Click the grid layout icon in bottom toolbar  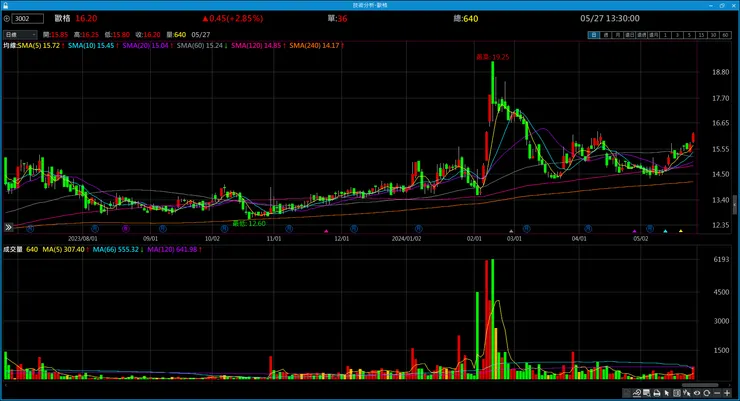(677, 393)
